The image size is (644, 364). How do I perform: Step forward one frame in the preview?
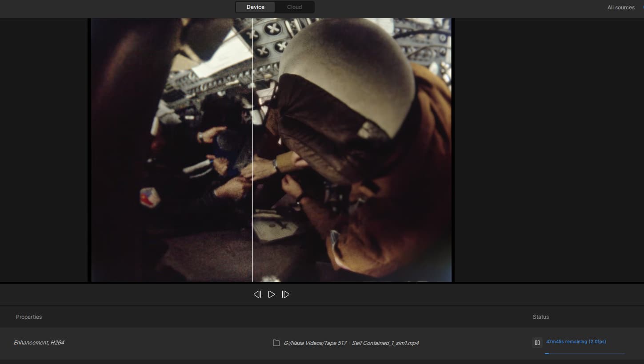pyautogui.click(x=286, y=294)
